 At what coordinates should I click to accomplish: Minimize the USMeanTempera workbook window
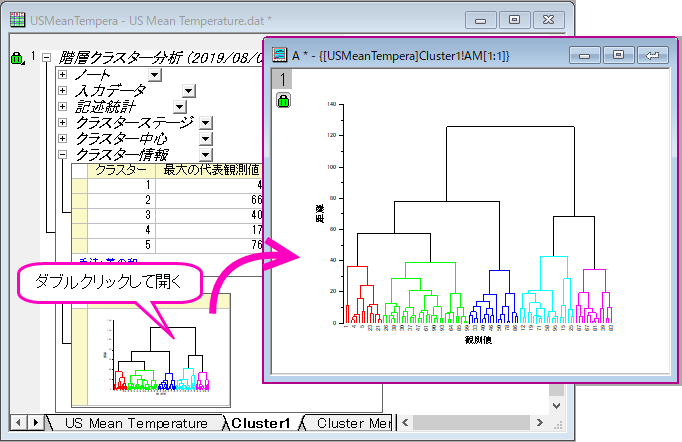coord(480,20)
